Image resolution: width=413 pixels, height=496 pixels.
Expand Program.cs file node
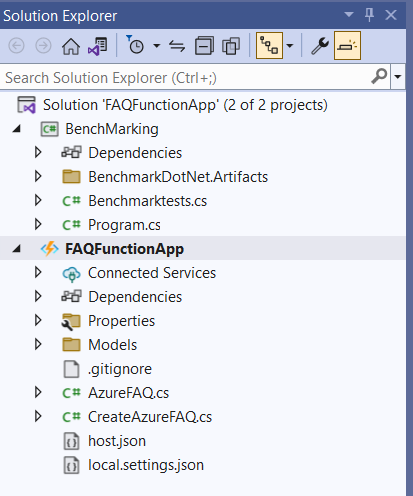tap(38, 224)
